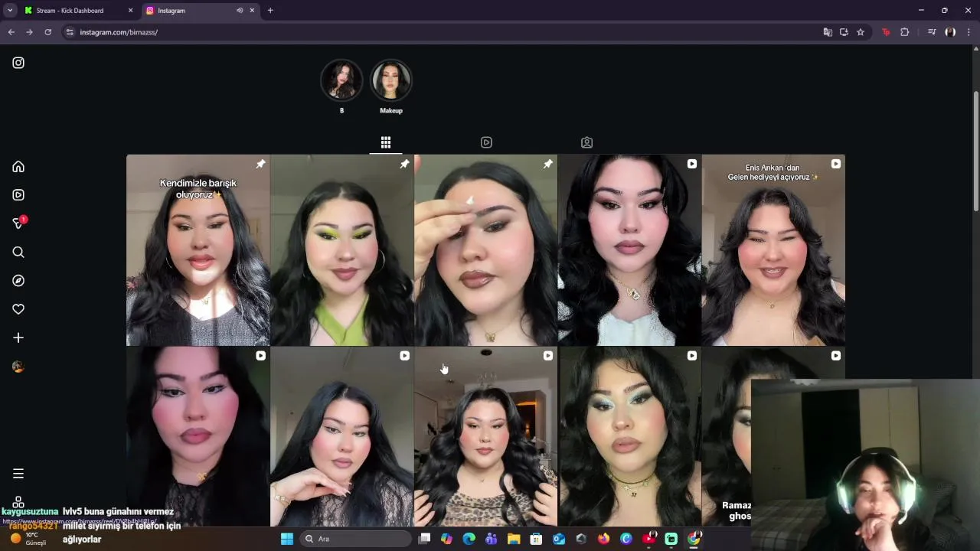Open weather widget showing 10°C Güneşli
Image resolution: width=980 pixels, height=551 pixels.
28,539
